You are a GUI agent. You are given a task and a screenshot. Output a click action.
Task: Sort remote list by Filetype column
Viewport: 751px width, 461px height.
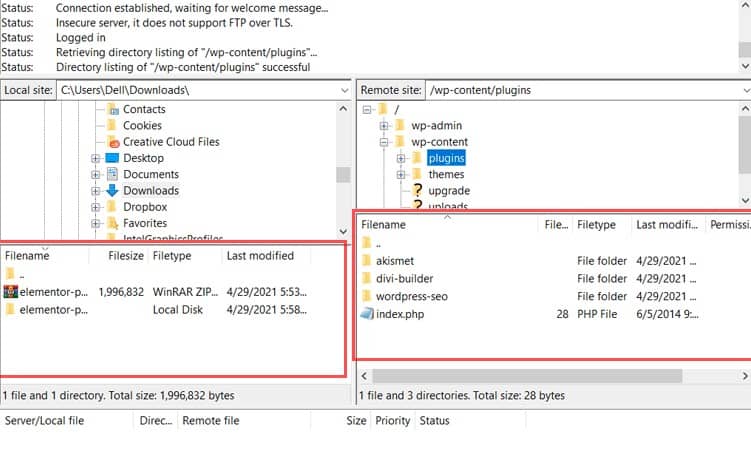click(x=597, y=225)
